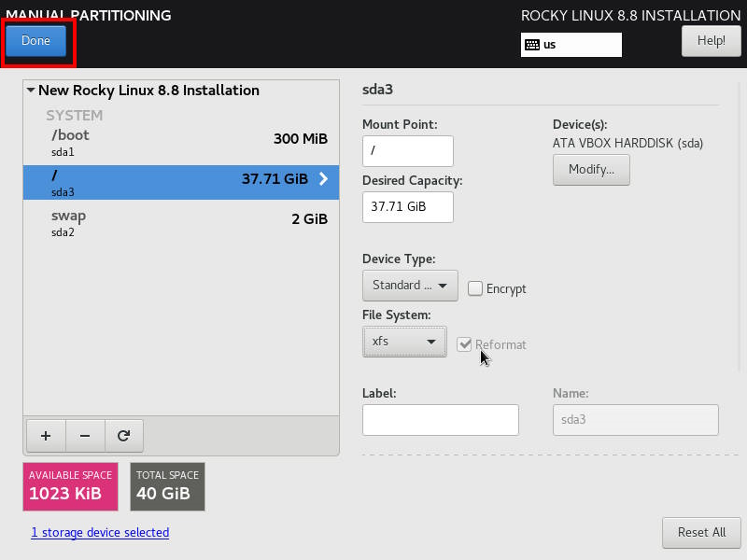Toggle the Reformat checkbox

point(464,344)
